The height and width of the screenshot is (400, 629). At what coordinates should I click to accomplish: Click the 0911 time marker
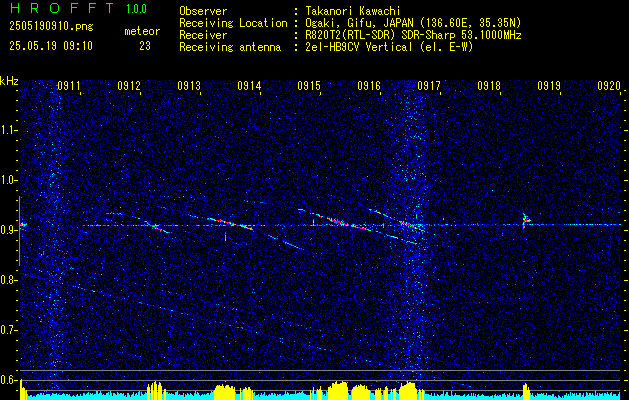69,86
